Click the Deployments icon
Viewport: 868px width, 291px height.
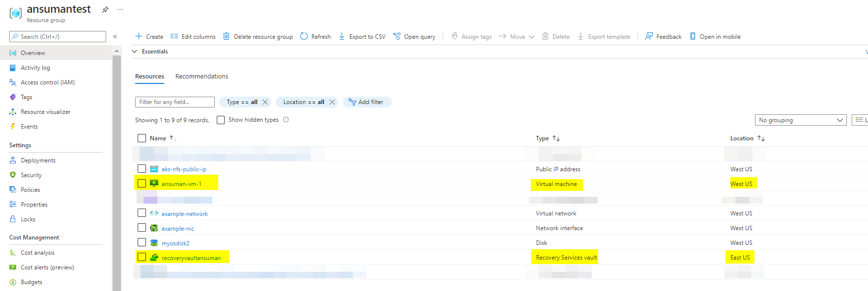13,160
